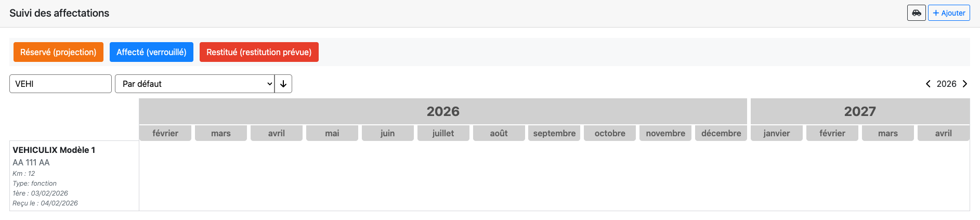
Task: Click the Ajouter button
Action: pos(949,13)
